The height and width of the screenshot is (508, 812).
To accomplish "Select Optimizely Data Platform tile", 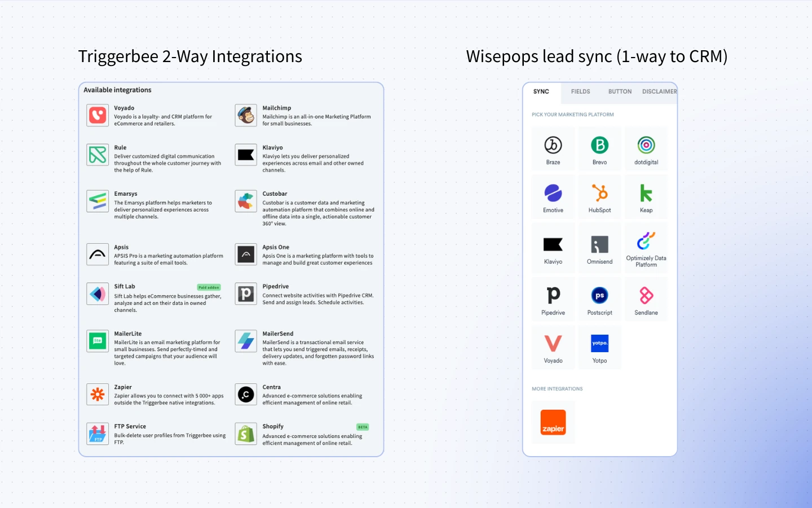I will pos(646,248).
